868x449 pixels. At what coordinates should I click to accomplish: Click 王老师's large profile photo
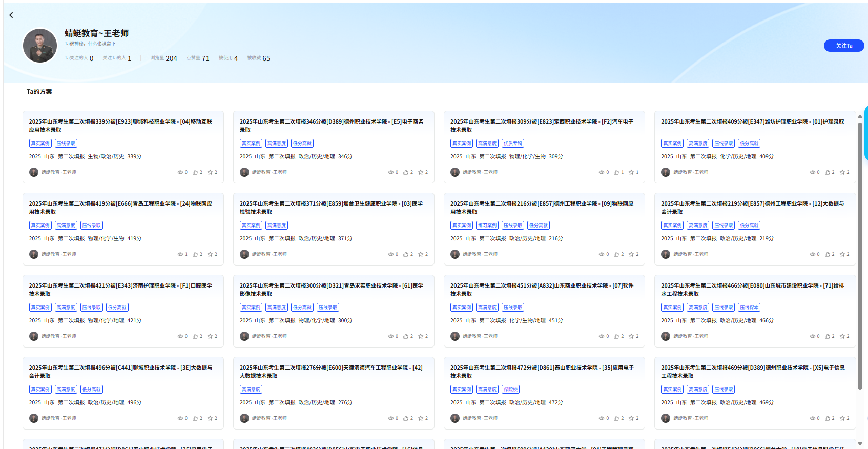coord(40,46)
